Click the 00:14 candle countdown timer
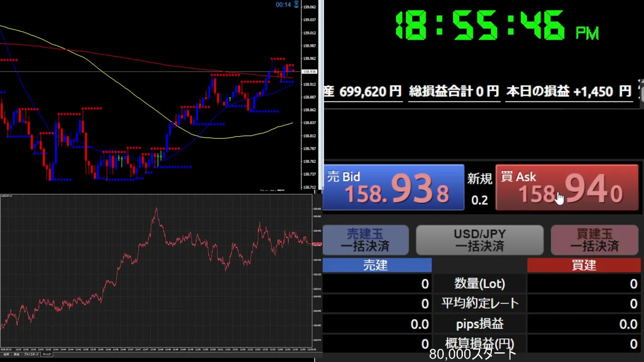The image size is (644, 362). [283, 5]
